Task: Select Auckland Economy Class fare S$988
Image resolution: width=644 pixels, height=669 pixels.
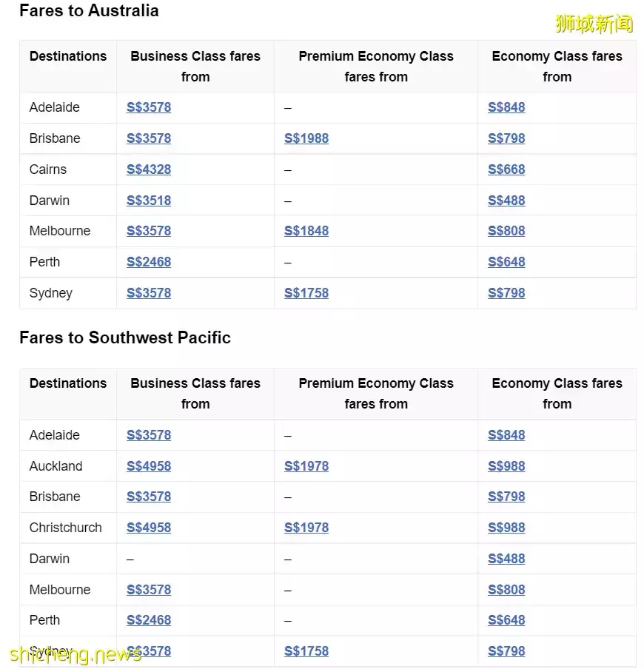Action: (506, 466)
